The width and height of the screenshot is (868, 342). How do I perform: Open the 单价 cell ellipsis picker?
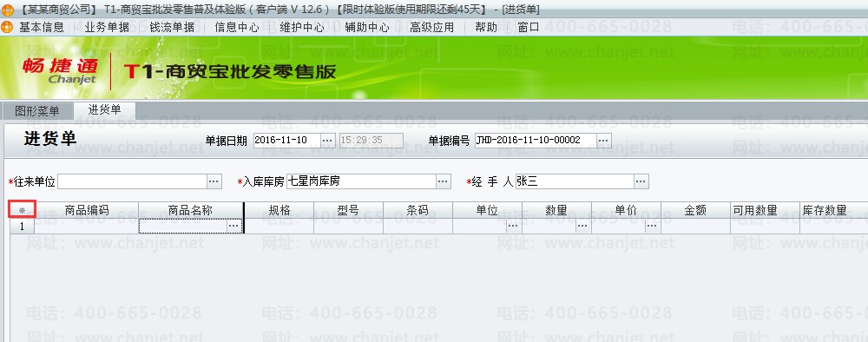coord(652,226)
